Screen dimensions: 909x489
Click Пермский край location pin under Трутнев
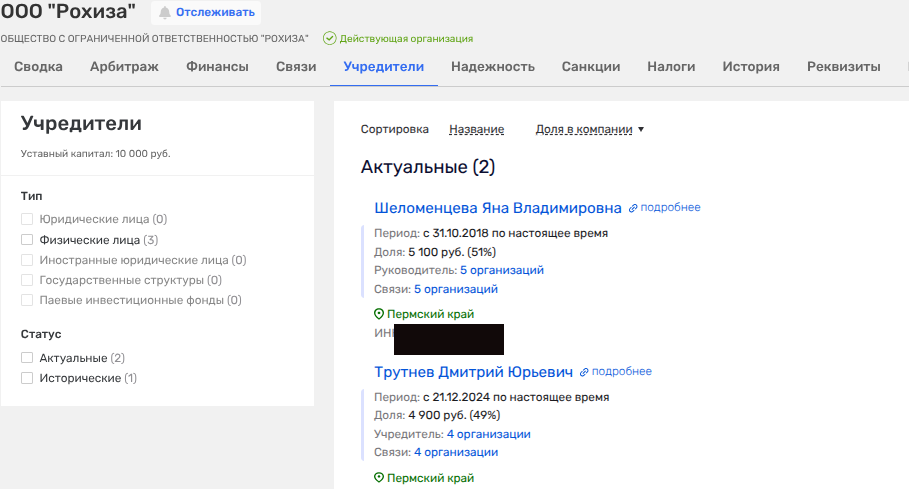pos(379,478)
